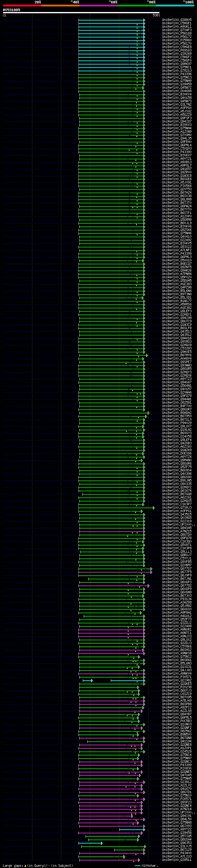Viewport: 197px width, 868px height.
Task: Open hit UniRef100_Q75NI1
Action: (x=177, y=67)
